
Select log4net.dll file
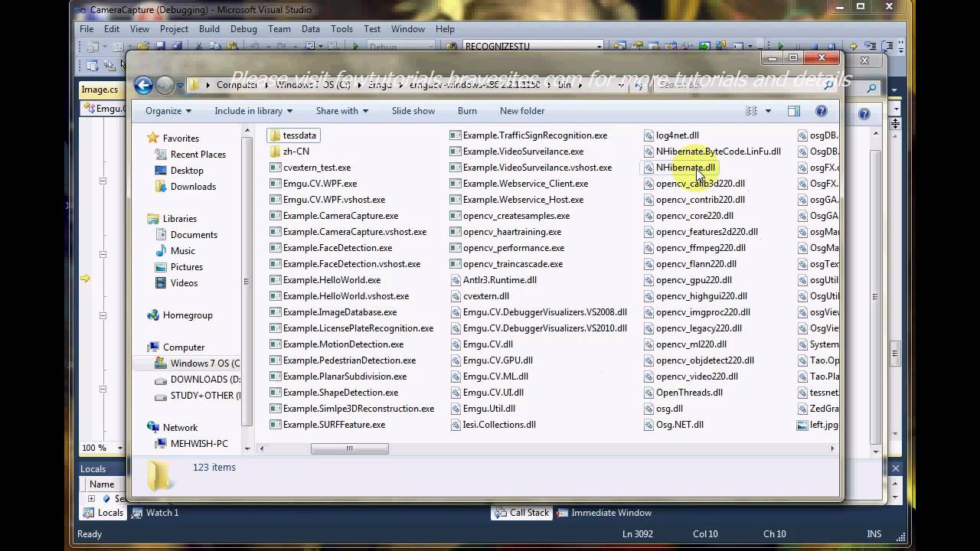coord(671,135)
